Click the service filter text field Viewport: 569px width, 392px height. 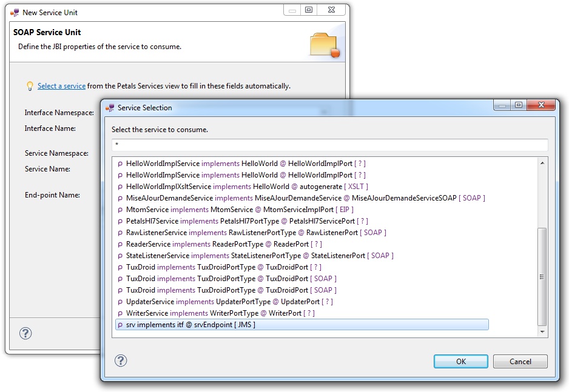click(329, 145)
